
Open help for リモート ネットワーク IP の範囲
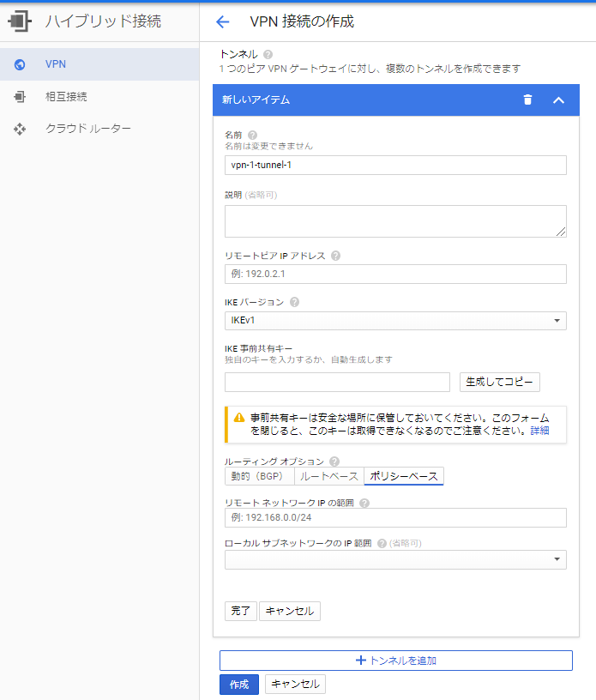364,503
